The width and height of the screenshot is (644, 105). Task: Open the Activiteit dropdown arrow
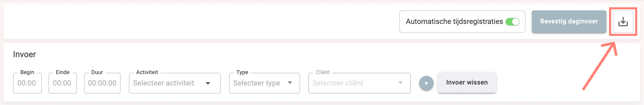tap(208, 83)
